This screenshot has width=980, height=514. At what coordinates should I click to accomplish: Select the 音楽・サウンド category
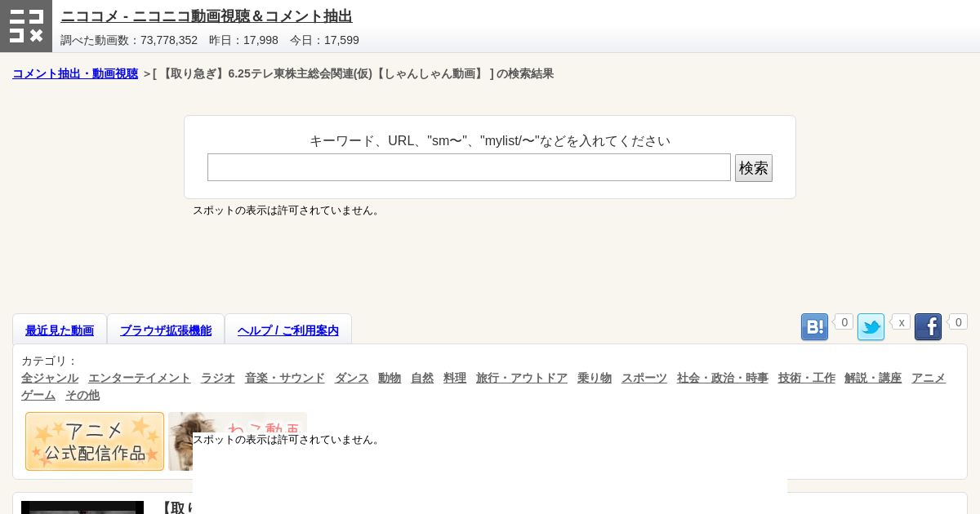tap(285, 378)
